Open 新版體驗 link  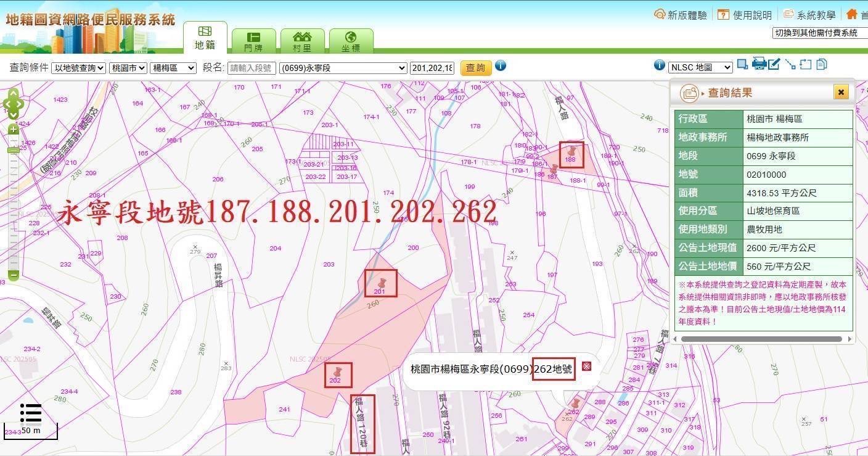click(x=681, y=15)
